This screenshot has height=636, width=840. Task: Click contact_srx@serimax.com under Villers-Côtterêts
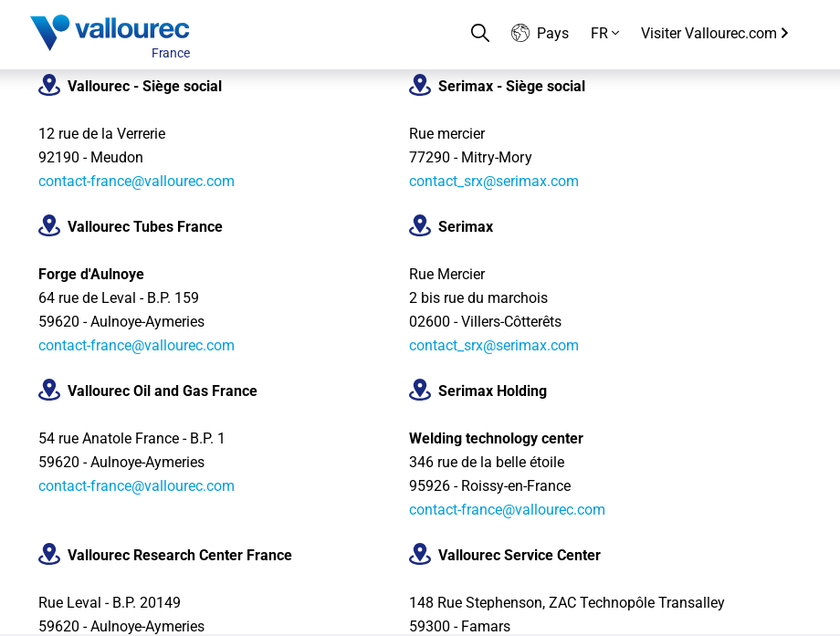point(493,346)
